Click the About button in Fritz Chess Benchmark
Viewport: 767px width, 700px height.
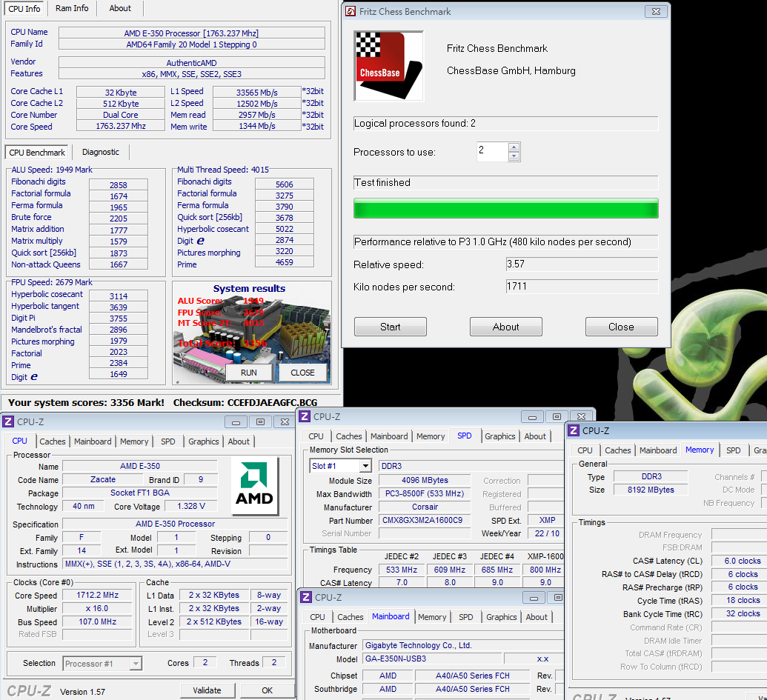(506, 327)
